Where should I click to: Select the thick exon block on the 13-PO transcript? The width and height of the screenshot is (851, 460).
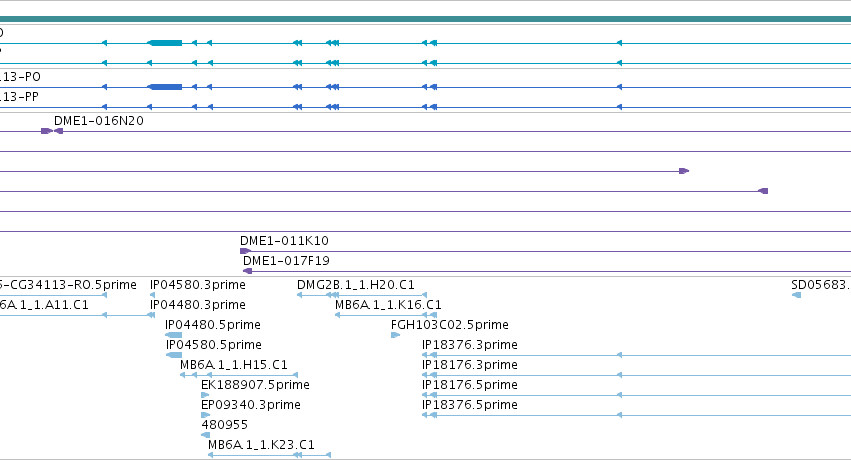(x=166, y=87)
